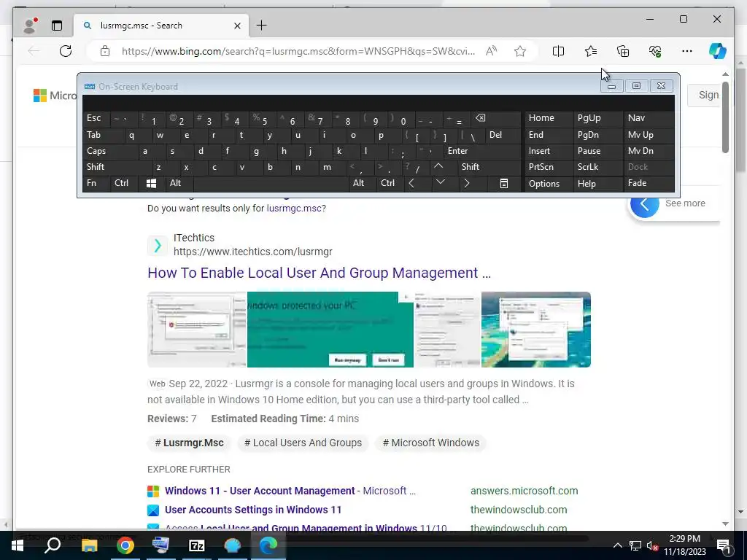Click the Local Users And Groups hashtag chip
This screenshot has height=560, width=747.
pos(303,443)
